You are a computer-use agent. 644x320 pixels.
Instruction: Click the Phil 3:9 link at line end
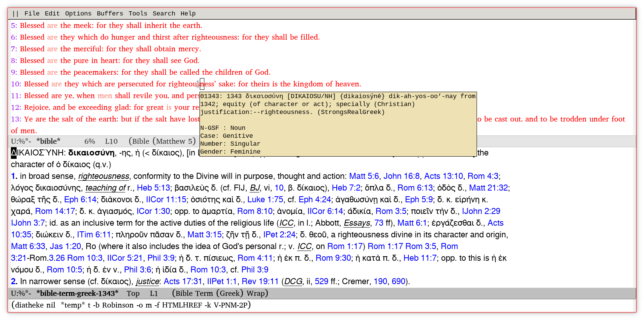click(255, 270)
